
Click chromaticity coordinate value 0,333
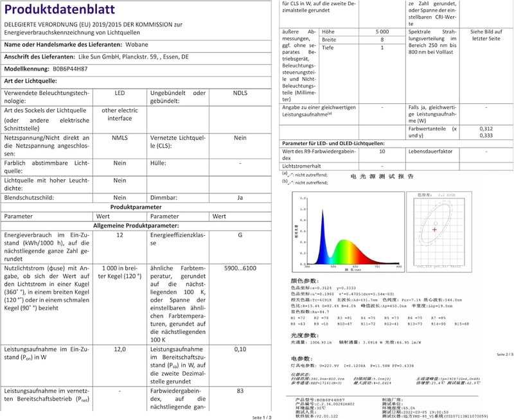click(x=486, y=136)
